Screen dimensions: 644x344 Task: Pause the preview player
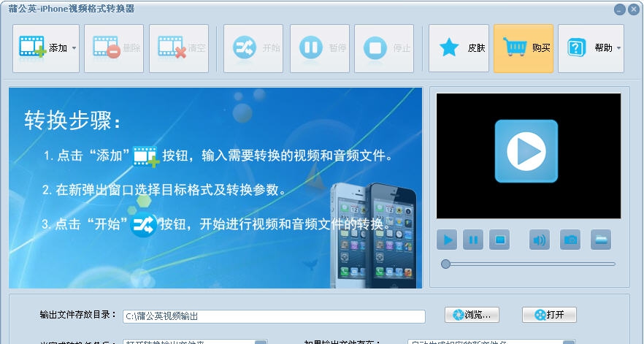click(473, 240)
